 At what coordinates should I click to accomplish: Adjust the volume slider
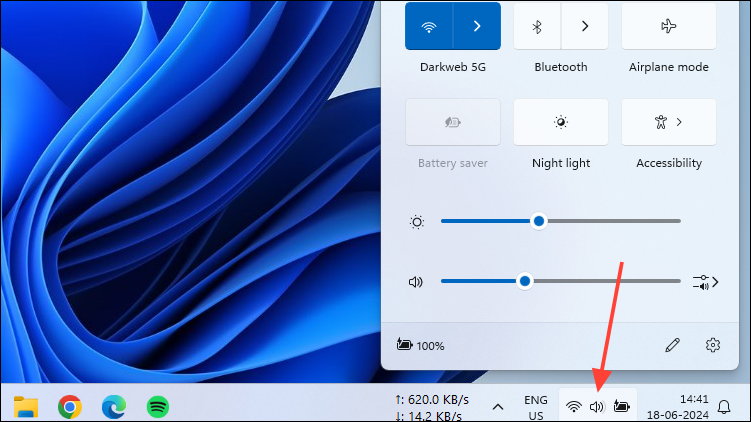click(561, 281)
